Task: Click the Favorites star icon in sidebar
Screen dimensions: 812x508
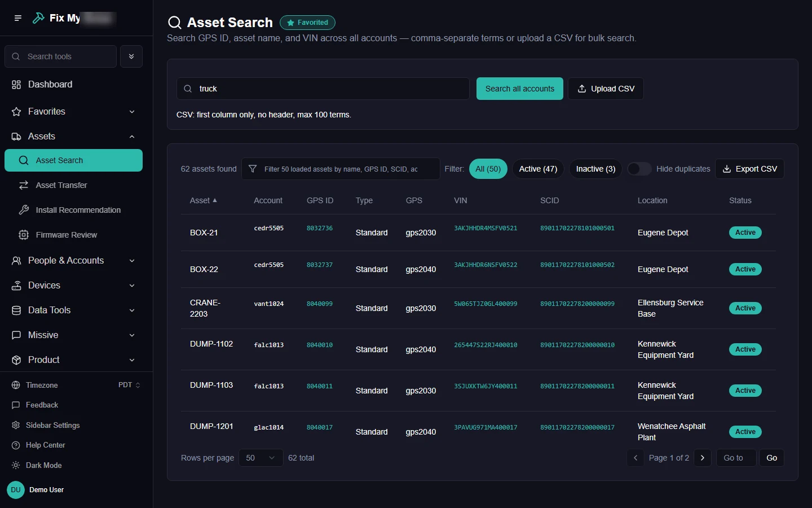Action: [16, 112]
